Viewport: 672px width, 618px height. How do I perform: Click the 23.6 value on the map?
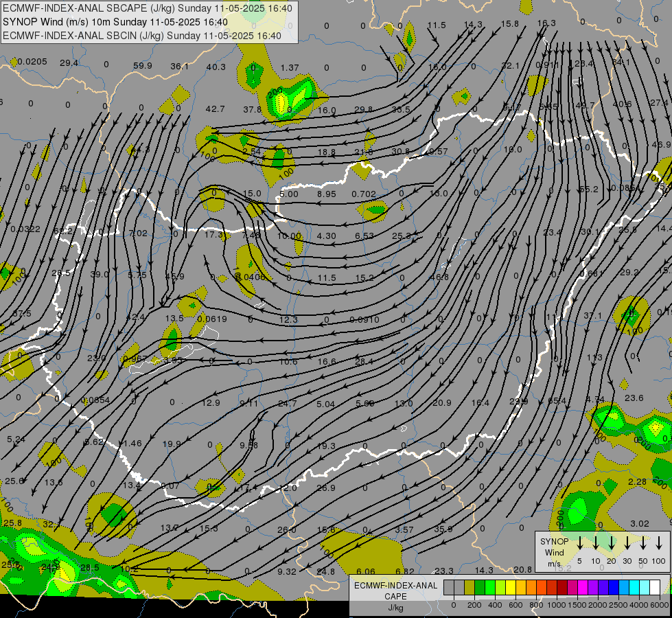(x=634, y=398)
